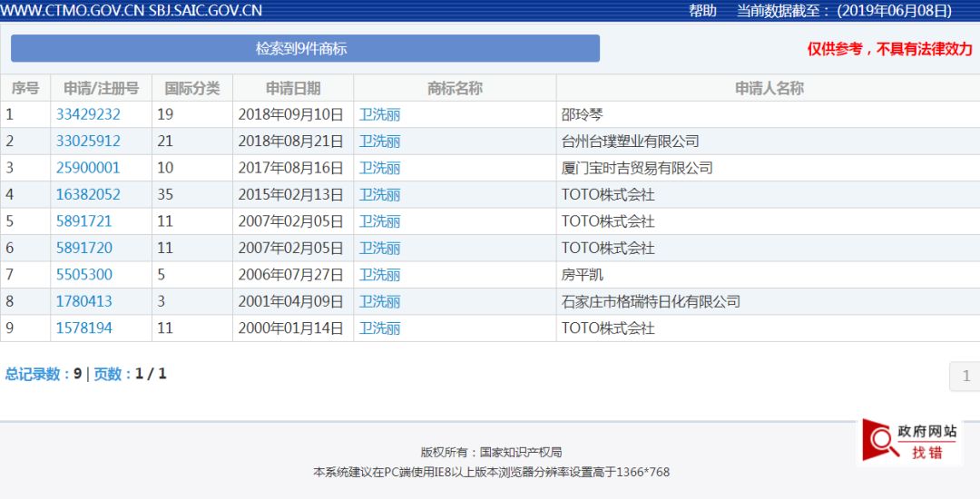Click the 版权所有：国家知识产权局 footer text
The image size is (980, 499).
[491, 452]
